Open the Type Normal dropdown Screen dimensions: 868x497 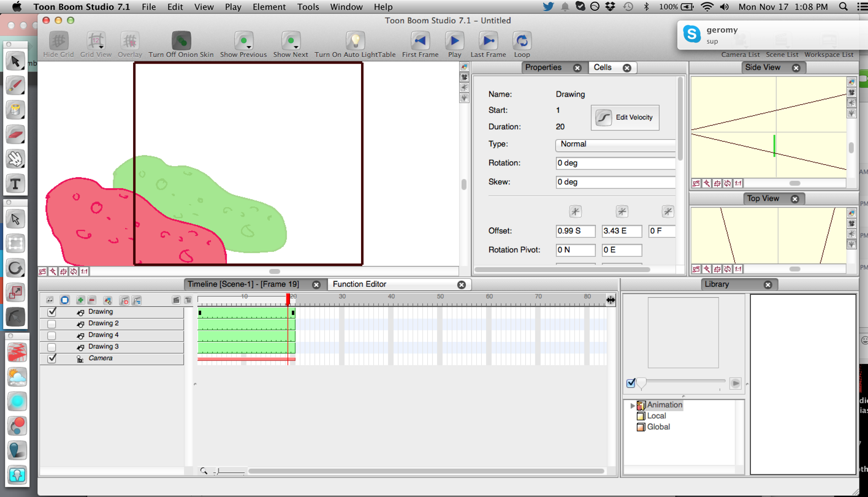[615, 145]
